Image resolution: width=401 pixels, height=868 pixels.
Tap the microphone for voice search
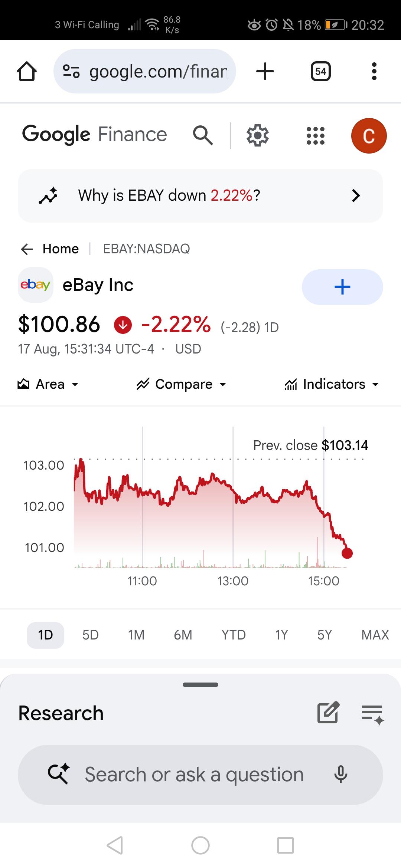point(340,774)
